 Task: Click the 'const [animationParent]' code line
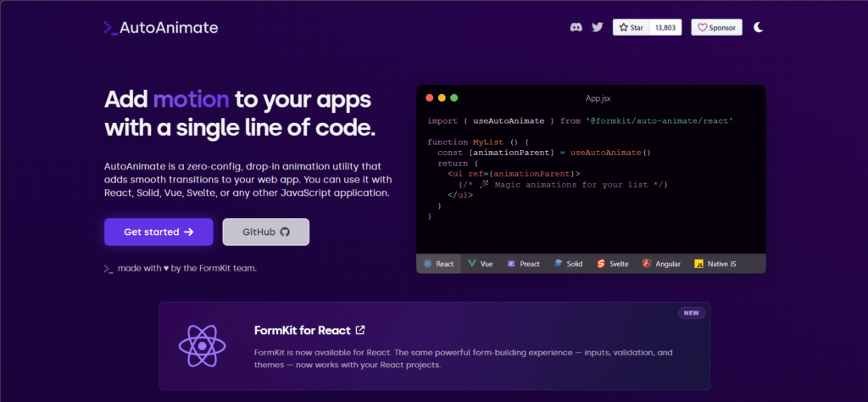pyautogui.click(x=545, y=153)
